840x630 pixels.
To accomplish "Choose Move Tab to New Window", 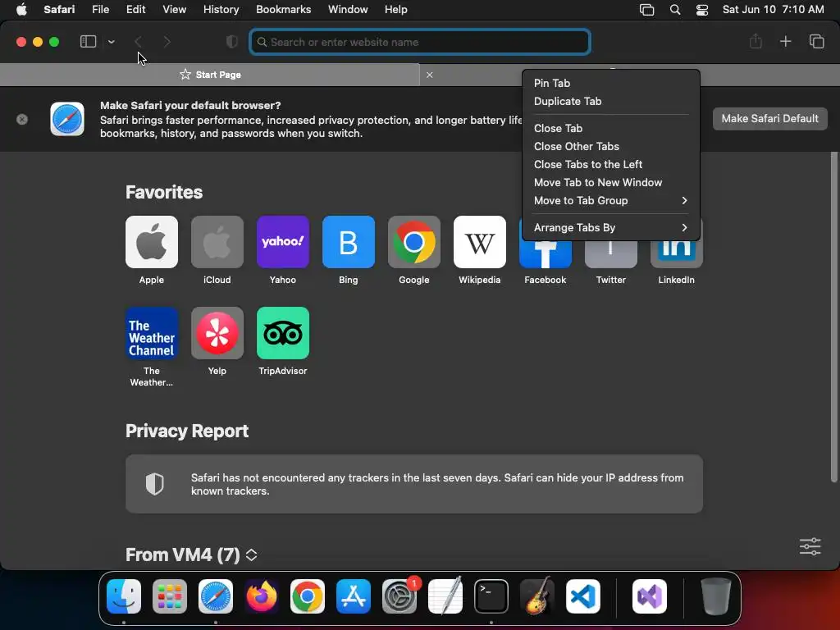I will pyautogui.click(x=610, y=183).
